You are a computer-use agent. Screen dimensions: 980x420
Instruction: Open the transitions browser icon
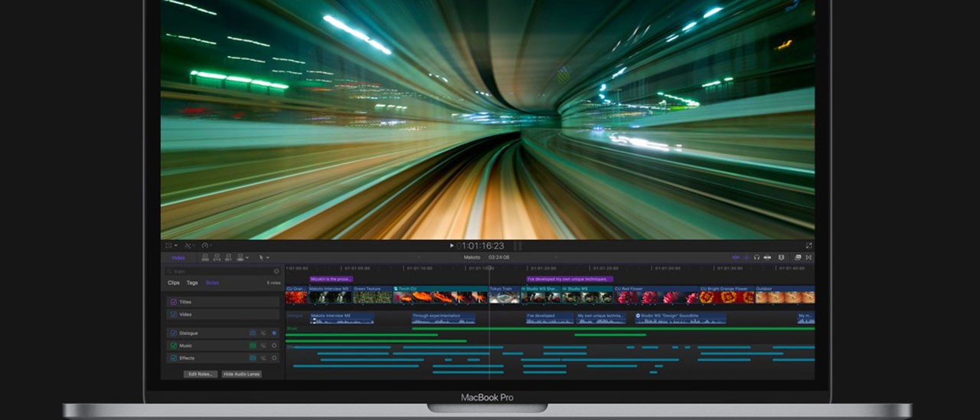click(808, 258)
